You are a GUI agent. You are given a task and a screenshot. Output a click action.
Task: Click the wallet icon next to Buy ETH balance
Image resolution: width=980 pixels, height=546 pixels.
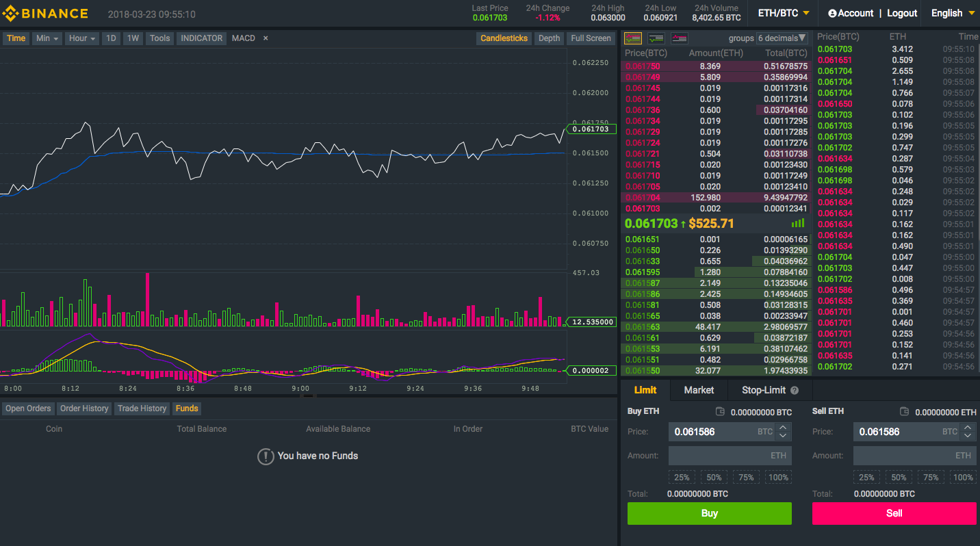point(720,412)
